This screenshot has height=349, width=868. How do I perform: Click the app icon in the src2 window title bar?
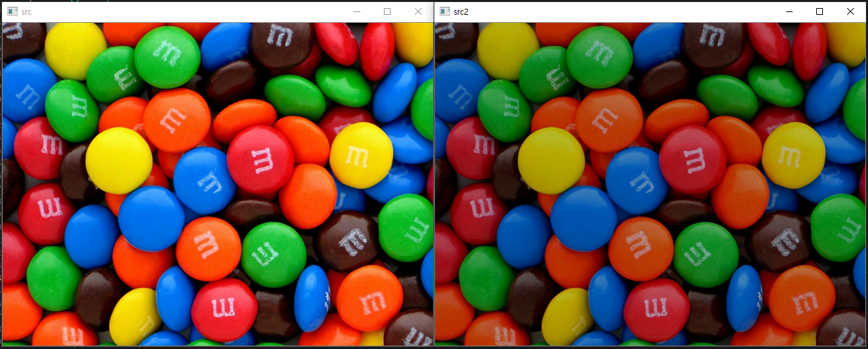[x=444, y=11]
